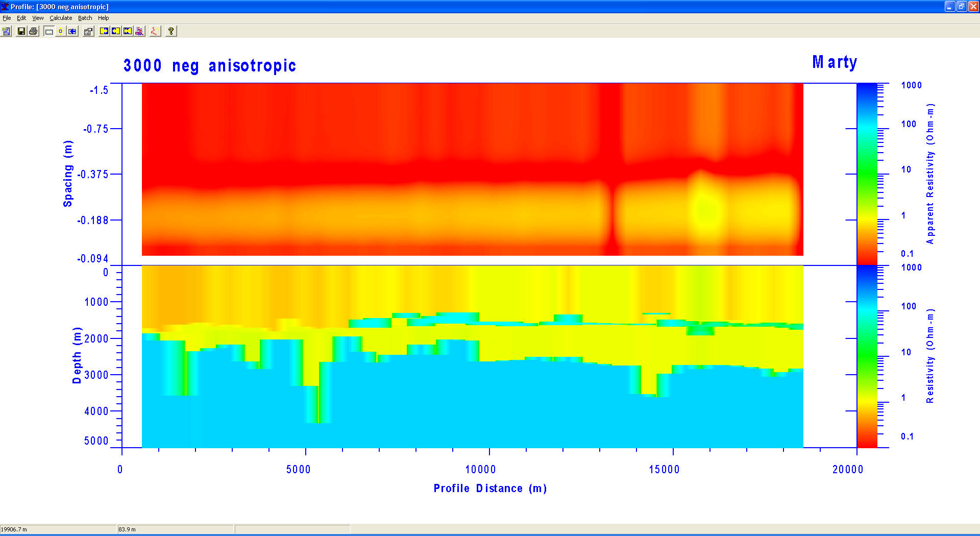Click the '83.9 m' status bar value
The image size is (980, 536).
click(127, 529)
